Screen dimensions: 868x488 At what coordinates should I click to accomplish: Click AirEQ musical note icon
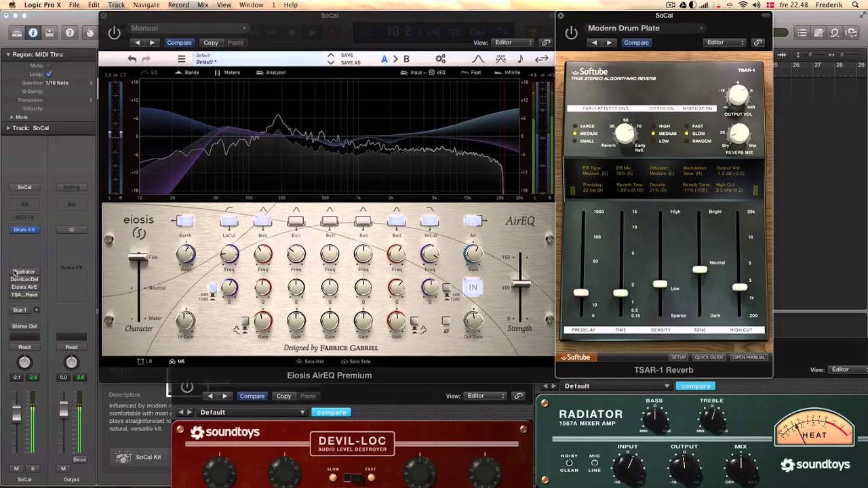tap(520, 59)
